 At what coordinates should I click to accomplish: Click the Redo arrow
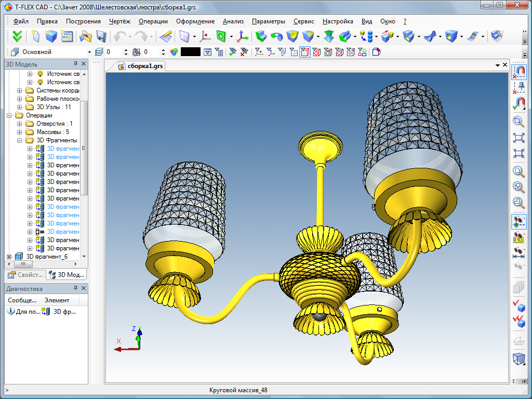coord(141,36)
